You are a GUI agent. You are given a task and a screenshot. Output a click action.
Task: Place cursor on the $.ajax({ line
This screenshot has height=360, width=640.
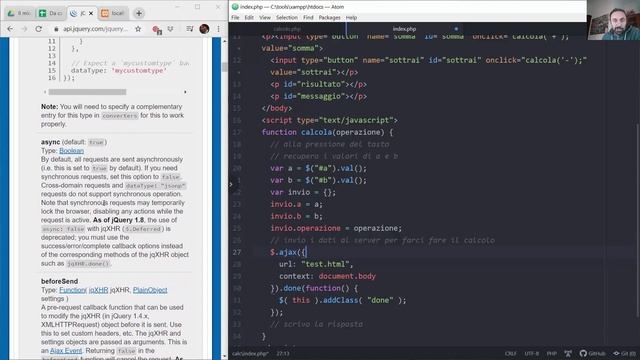coord(288,252)
